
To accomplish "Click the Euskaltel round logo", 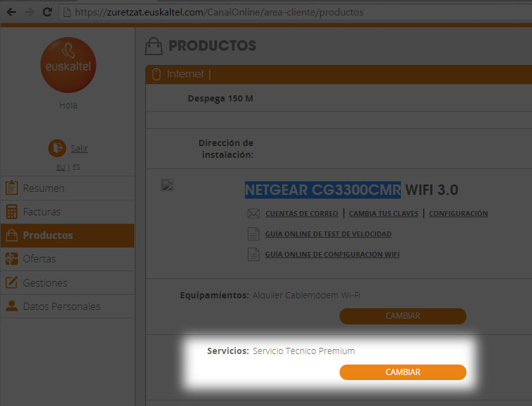I will tap(68, 65).
